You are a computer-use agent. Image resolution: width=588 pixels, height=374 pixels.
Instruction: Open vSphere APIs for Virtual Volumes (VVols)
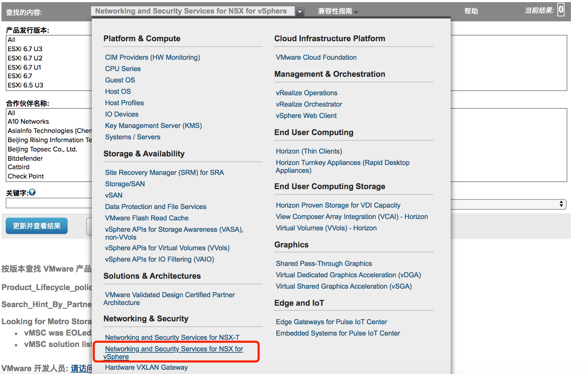(167, 248)
